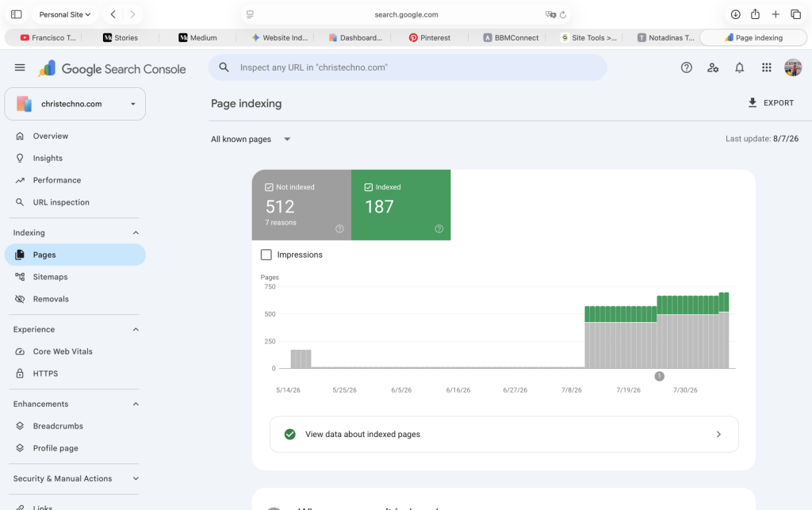Open the hamburger main menu
This screenshot has width=812, height=510.
coord(20,67)
